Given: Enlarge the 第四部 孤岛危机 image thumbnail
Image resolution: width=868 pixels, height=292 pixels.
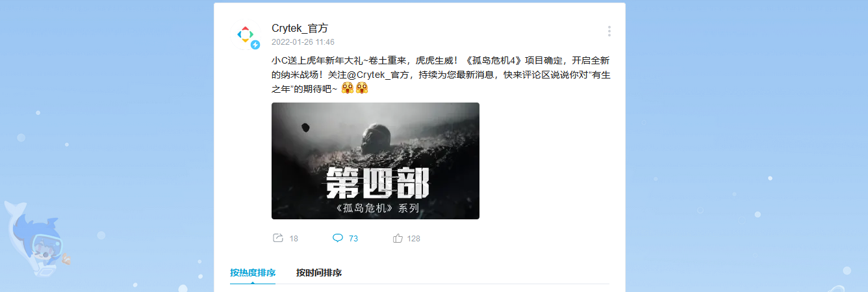Looking at the screenshot, I should click(x=376, y=161).
